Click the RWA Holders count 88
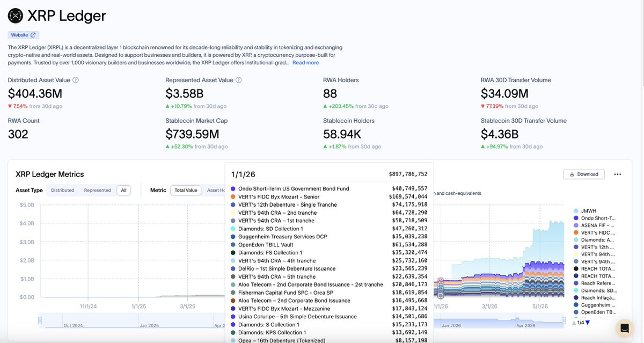The width and height of the screenshot is (644, 343). click(x=330, y=93)
